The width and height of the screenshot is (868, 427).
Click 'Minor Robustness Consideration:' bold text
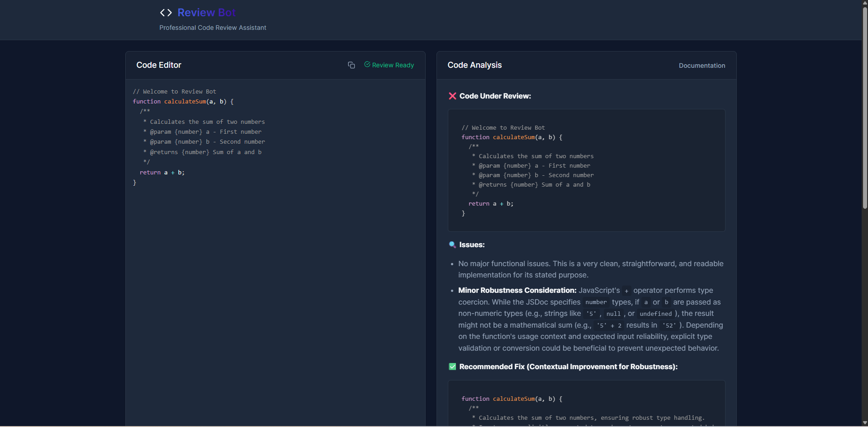pos(517,290)
